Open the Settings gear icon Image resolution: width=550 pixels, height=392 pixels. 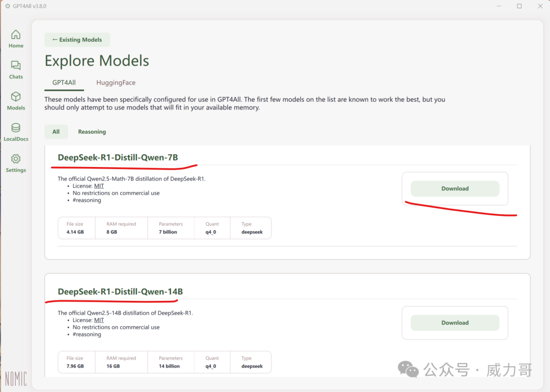click(x=16, y=159)
